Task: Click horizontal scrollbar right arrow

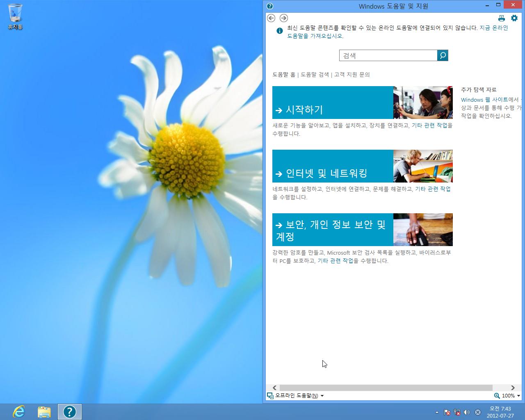Action: coord(513,388)
